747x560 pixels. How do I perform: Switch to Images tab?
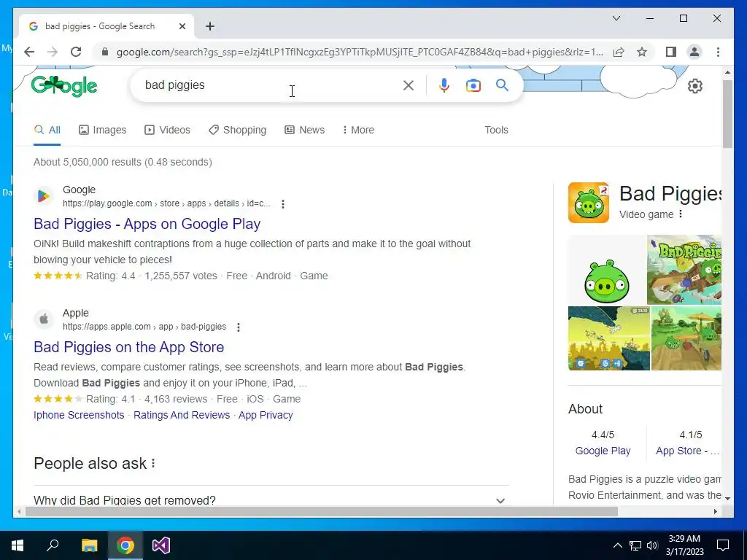click(x=103, y=130)
